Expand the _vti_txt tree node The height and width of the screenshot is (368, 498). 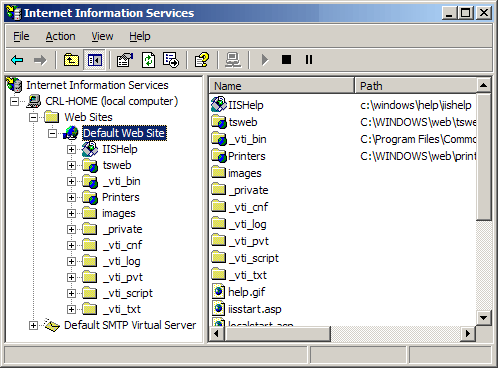pyautogui.click(x=71, y=309)
